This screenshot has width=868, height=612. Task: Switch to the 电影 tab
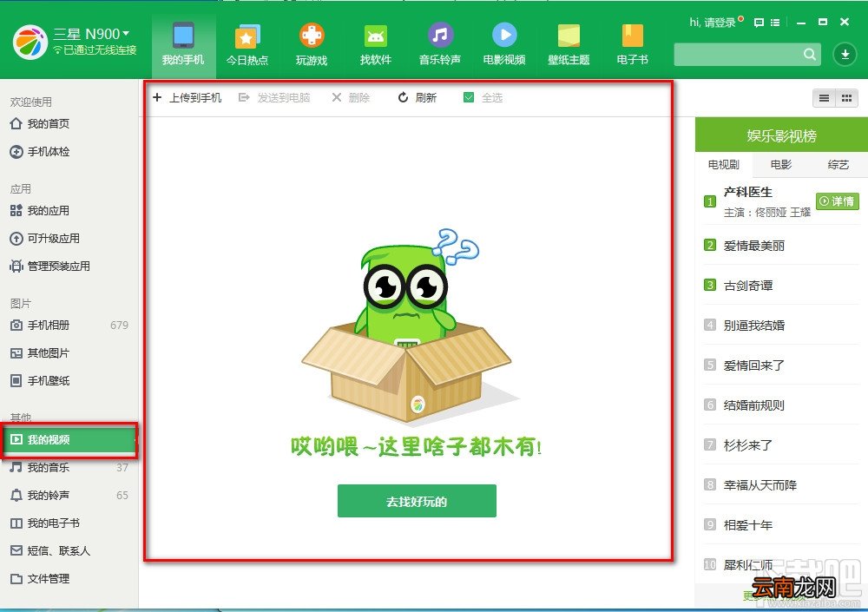click(781, 164)
